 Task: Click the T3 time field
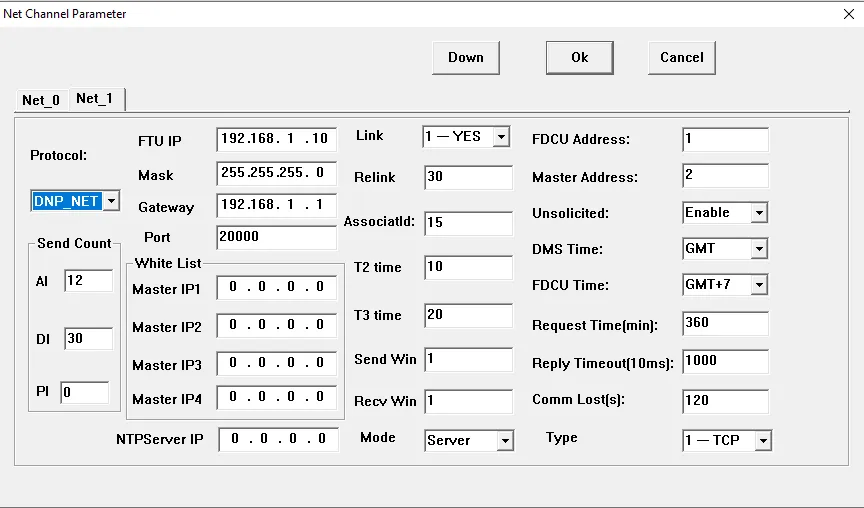coord(468,315)
